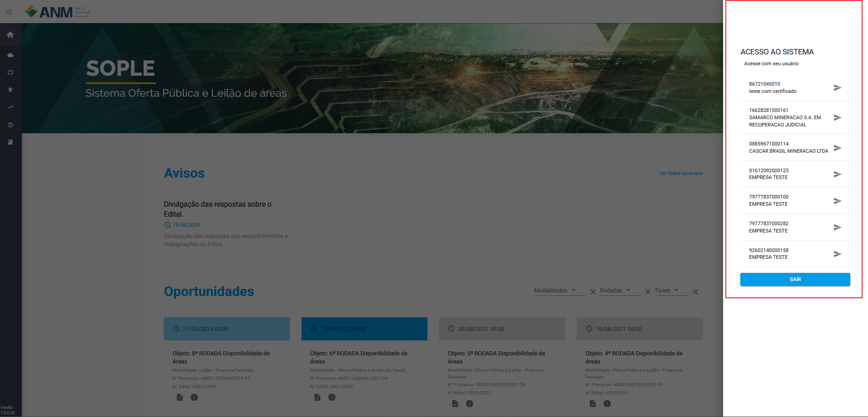The width and height of the screenshot is (868, 417).
Task: Click the home icon in the sidebar
Action: coord(10,35)
